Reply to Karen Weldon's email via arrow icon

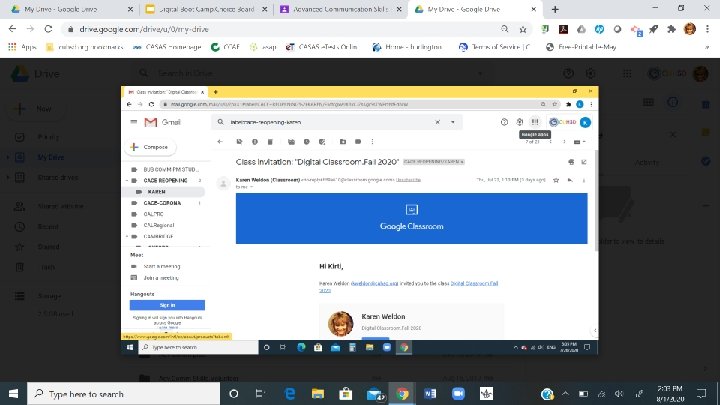[x=570, y=180]
